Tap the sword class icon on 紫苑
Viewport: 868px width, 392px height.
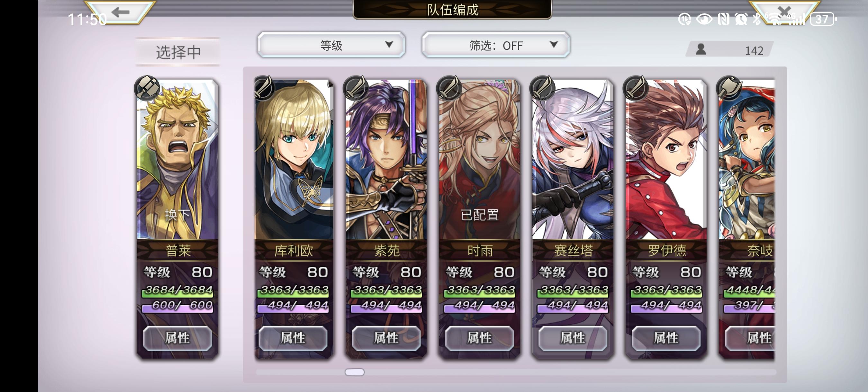coord(355,88)
